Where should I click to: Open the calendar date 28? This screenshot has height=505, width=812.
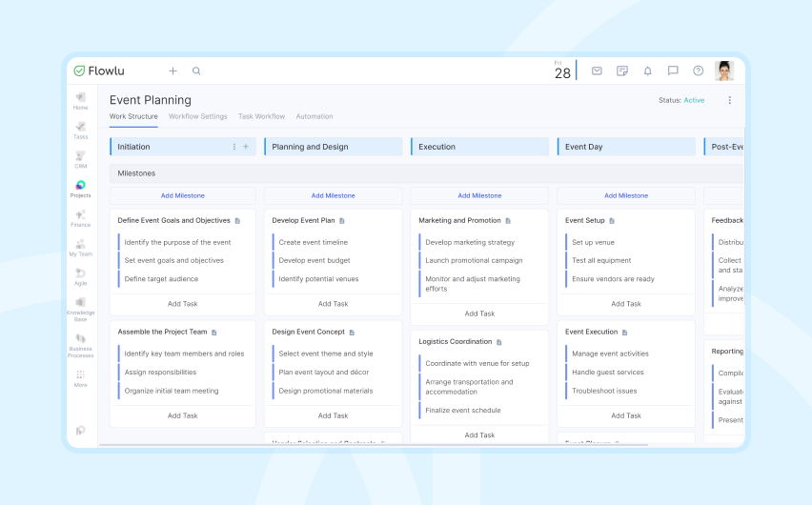point(562,71)
